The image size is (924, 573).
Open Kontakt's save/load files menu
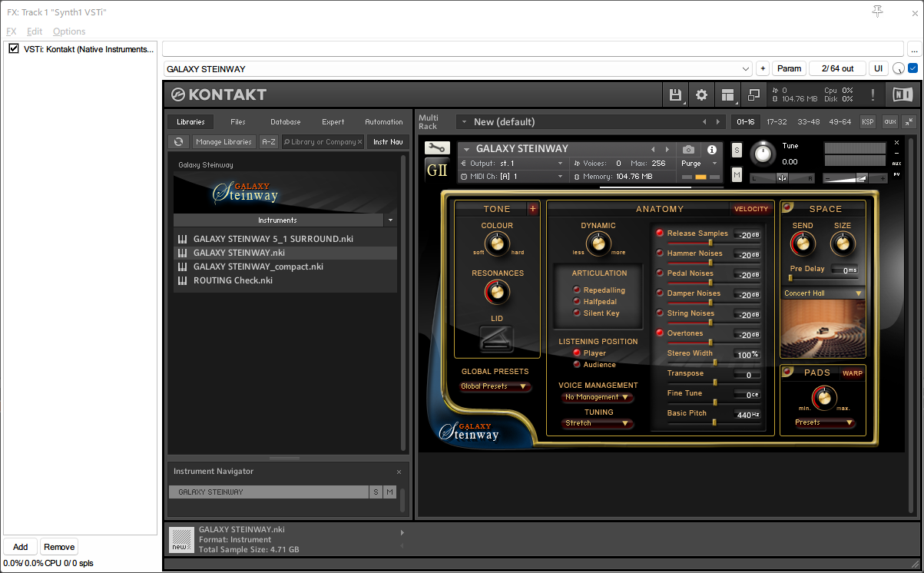(676, 95)
